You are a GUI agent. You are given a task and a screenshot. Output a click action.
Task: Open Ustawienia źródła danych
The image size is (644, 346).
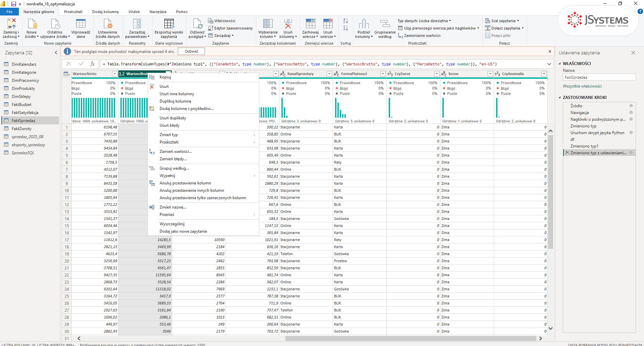pos(108,28)
